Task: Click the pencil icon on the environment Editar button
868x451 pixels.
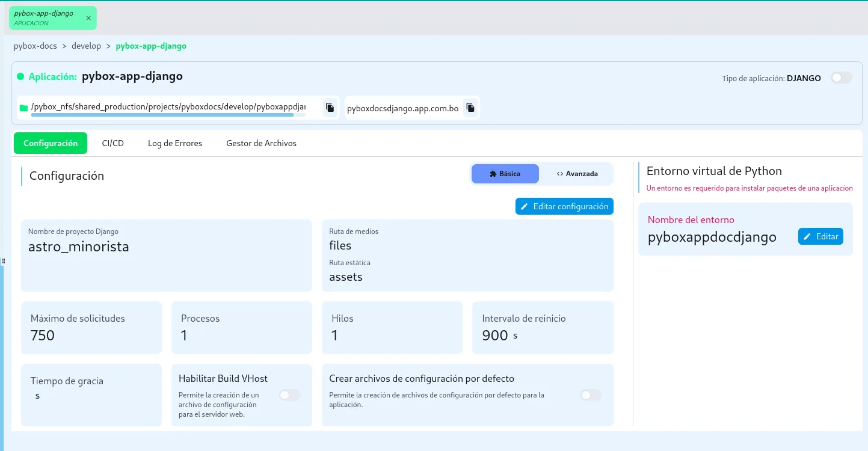Action: (x=807, y=236)
